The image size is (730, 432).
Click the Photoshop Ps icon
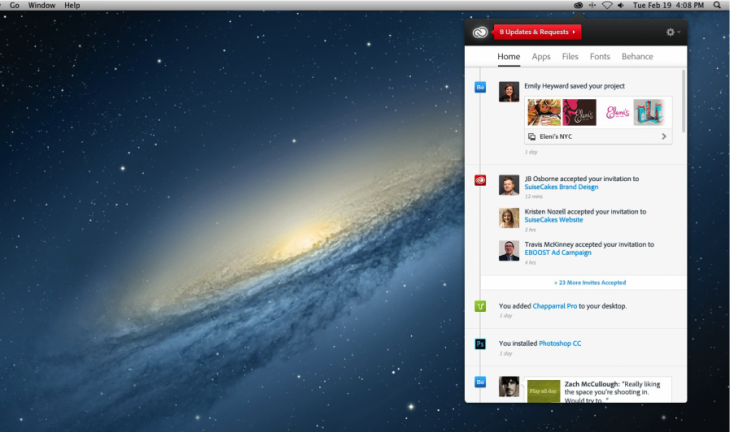(x=480, y=344)
